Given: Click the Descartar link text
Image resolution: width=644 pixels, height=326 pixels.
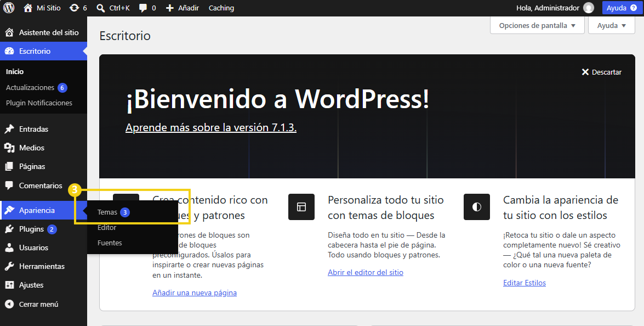Looking at the screenshot, I should pos(607,72).
